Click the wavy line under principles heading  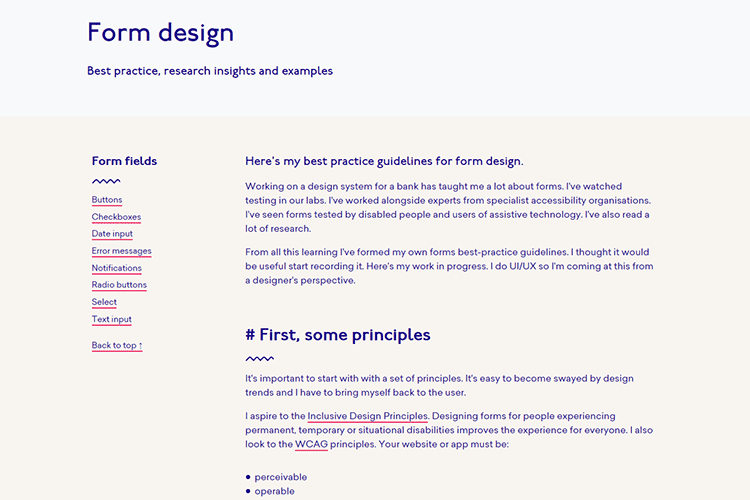coord(259,358)
